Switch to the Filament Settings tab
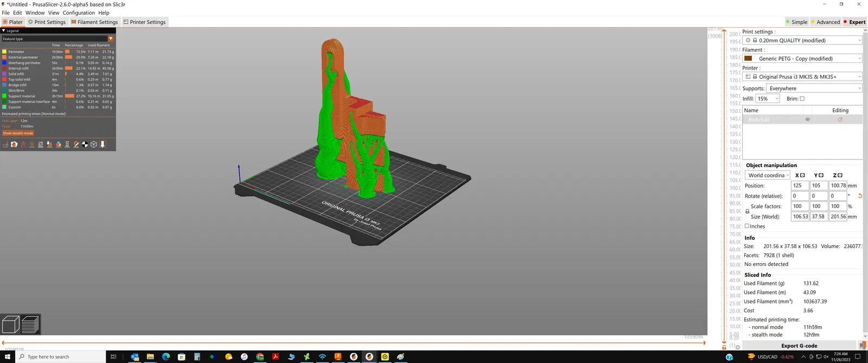Screen dimensions: 868x363 pyautogui.click(x=94, y=22)
